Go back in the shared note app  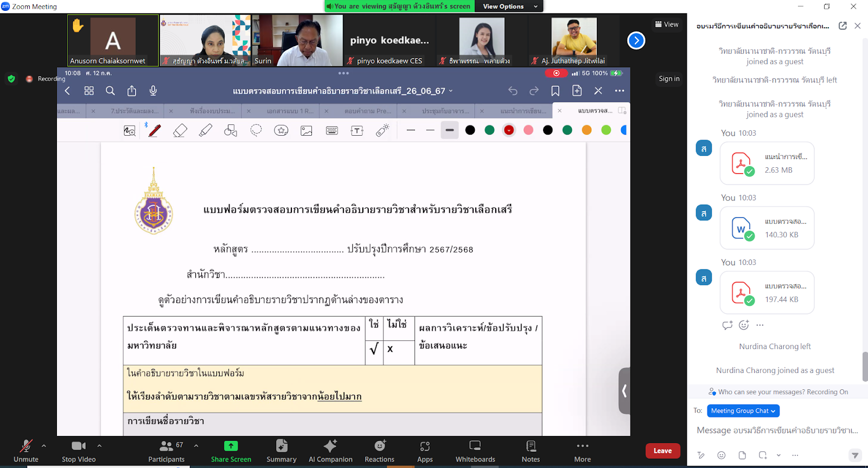[68, 91]
